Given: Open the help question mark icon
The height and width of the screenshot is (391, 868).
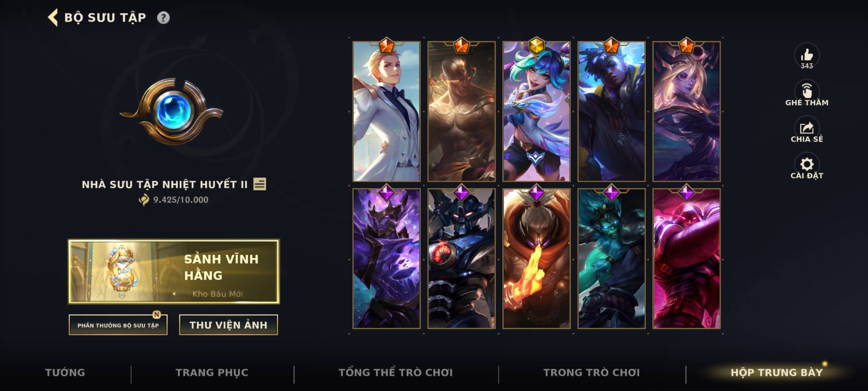Looking at the screenshot, I should (x=163, y=17).
